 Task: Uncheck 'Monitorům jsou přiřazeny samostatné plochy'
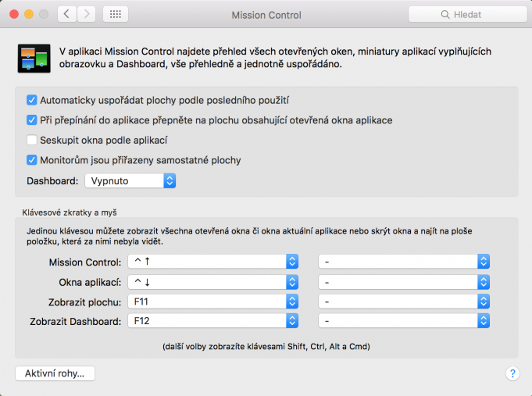(32, 160)
